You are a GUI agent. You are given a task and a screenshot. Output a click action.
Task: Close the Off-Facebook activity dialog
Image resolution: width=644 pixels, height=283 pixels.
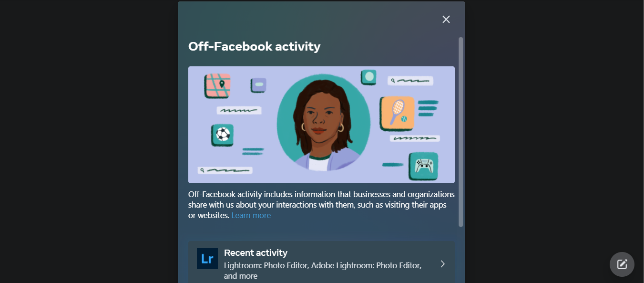coord(446,19)
